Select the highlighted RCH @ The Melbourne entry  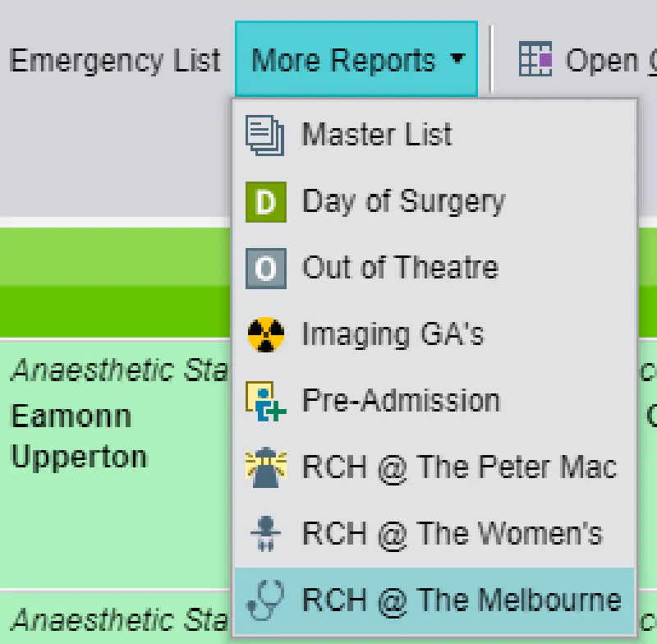[x=460, y=600]
